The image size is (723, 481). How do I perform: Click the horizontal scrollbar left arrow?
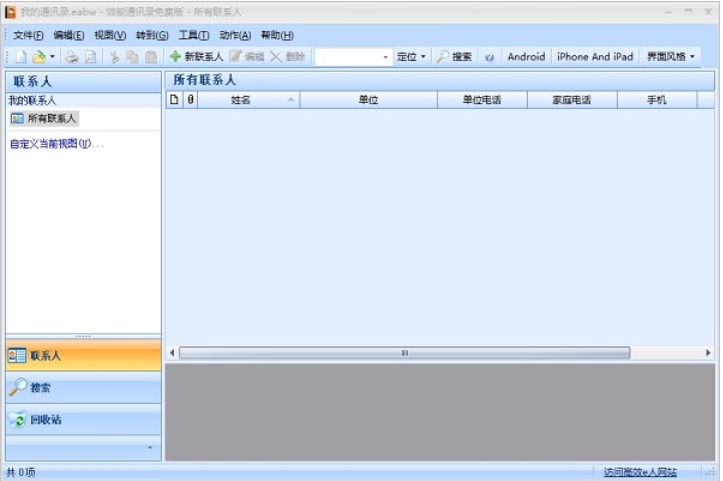172,353
